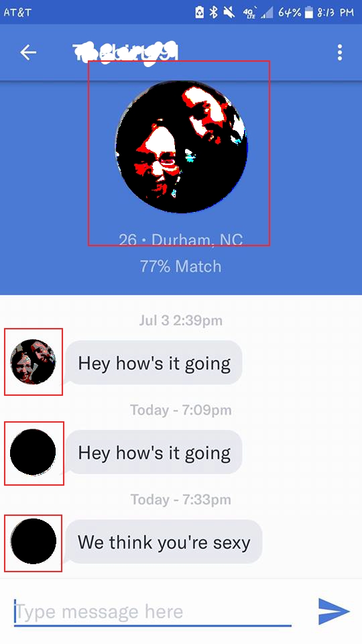Tap the battery saver recycle icon
Screen dimensions: 362x644
tap(199, 12)
